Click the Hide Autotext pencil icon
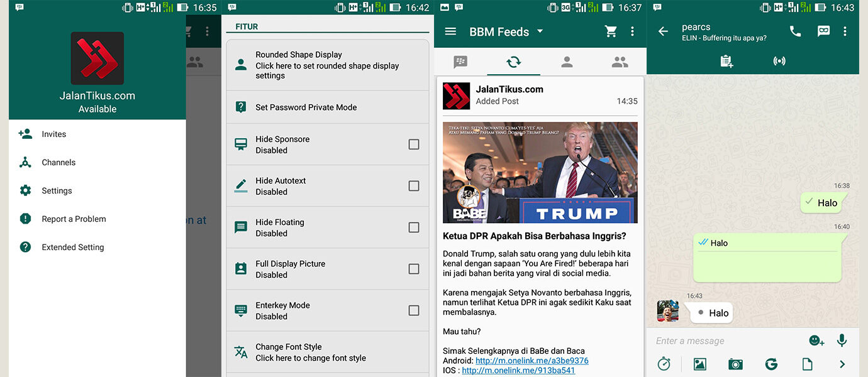 pos(241,186)
